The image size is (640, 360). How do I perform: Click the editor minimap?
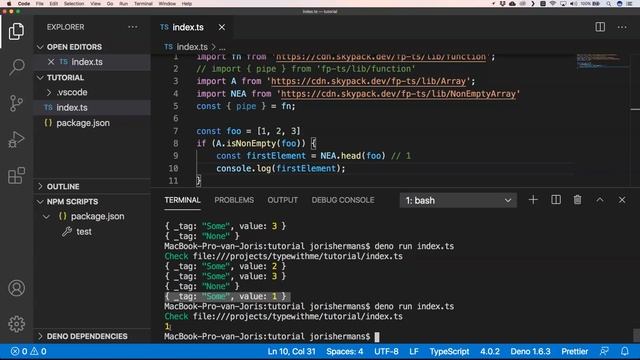click(x=602, y=60)
